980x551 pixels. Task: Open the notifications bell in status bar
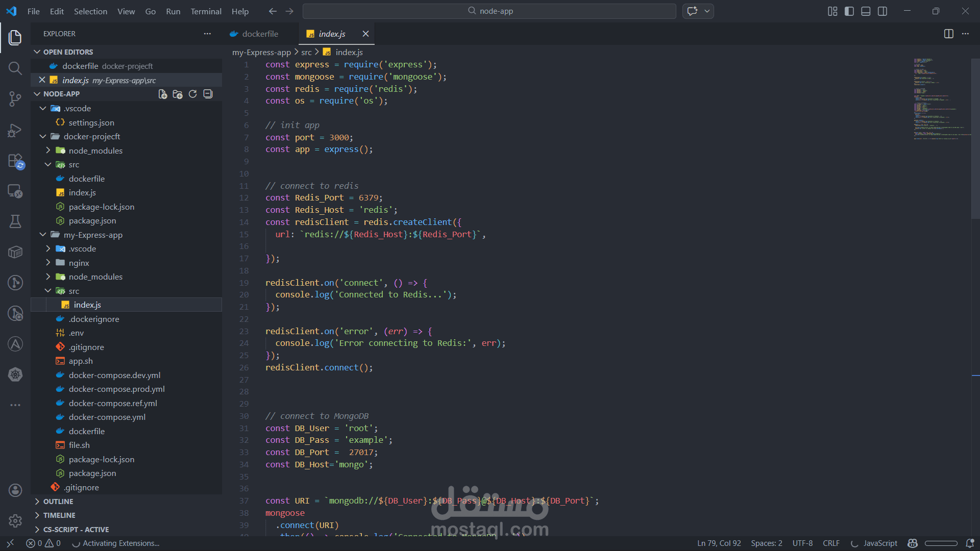pyautogui.click(x=970, y=543)
